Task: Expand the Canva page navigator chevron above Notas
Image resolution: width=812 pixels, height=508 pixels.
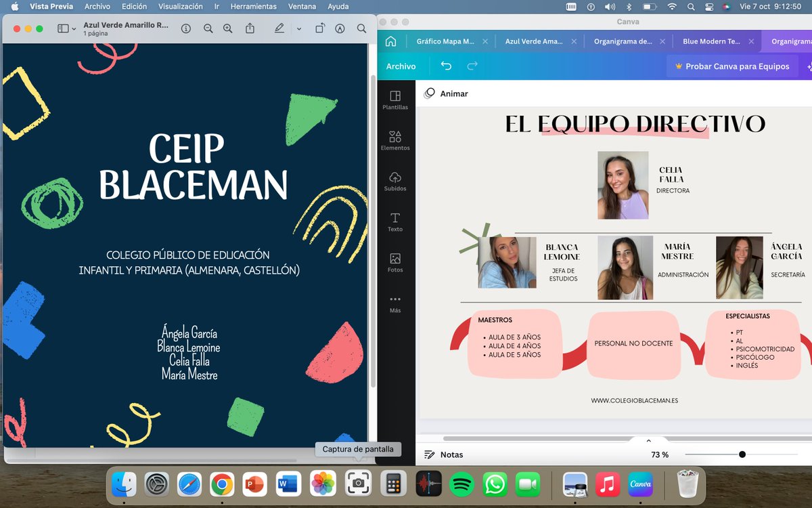Action: (x=648, y=441)
